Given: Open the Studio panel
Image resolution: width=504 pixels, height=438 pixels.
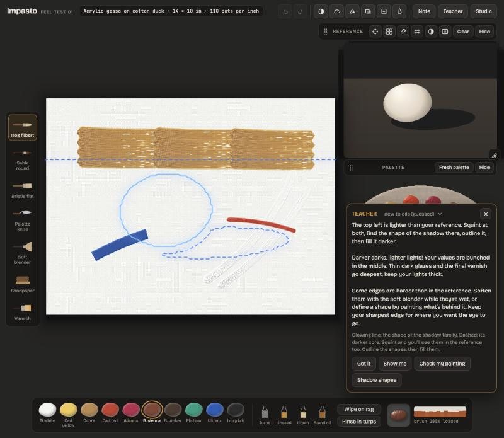Looking at the screenshot, I should 483,11.
